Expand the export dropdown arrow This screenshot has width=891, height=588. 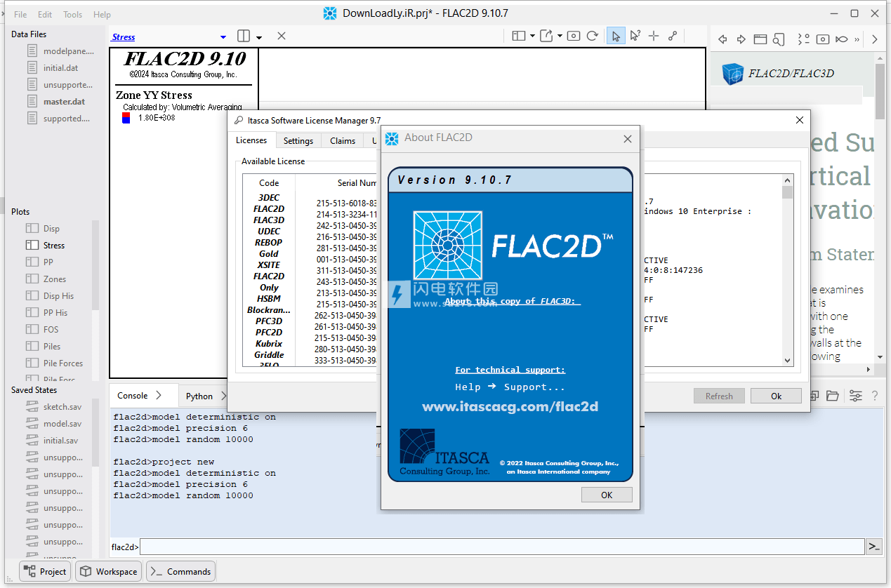tap(560, 36)
